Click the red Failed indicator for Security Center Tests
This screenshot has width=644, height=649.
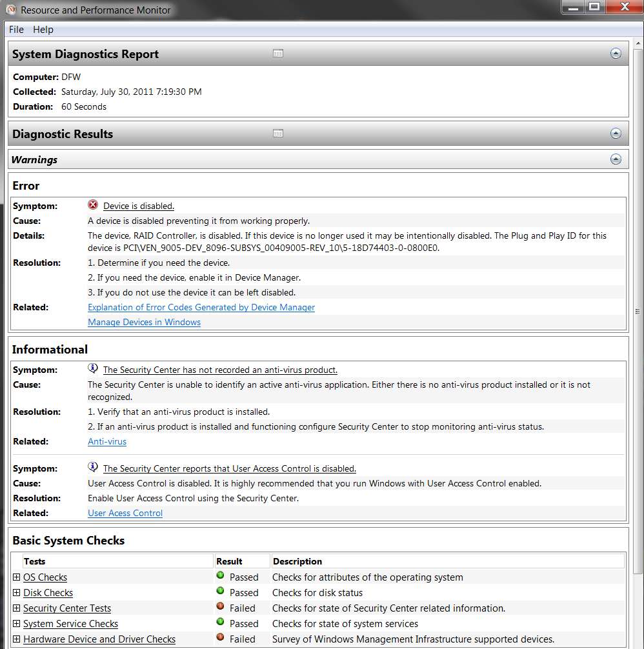tap(220, 606)
